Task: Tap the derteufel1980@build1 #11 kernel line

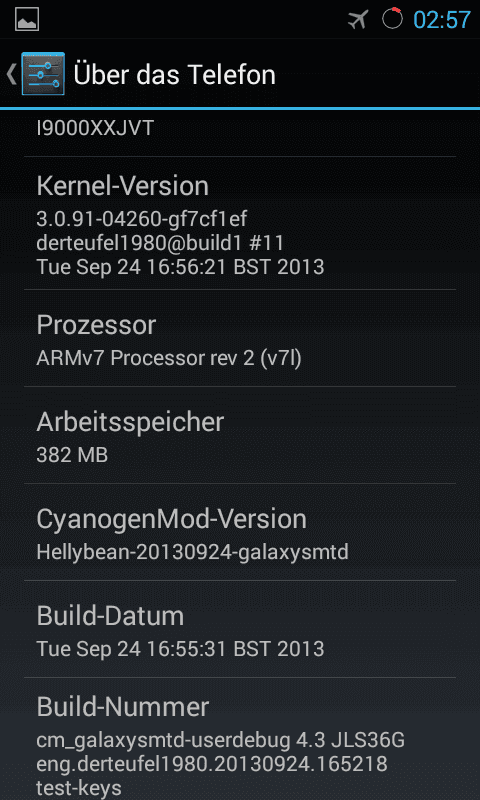Action: click(160, 243)
